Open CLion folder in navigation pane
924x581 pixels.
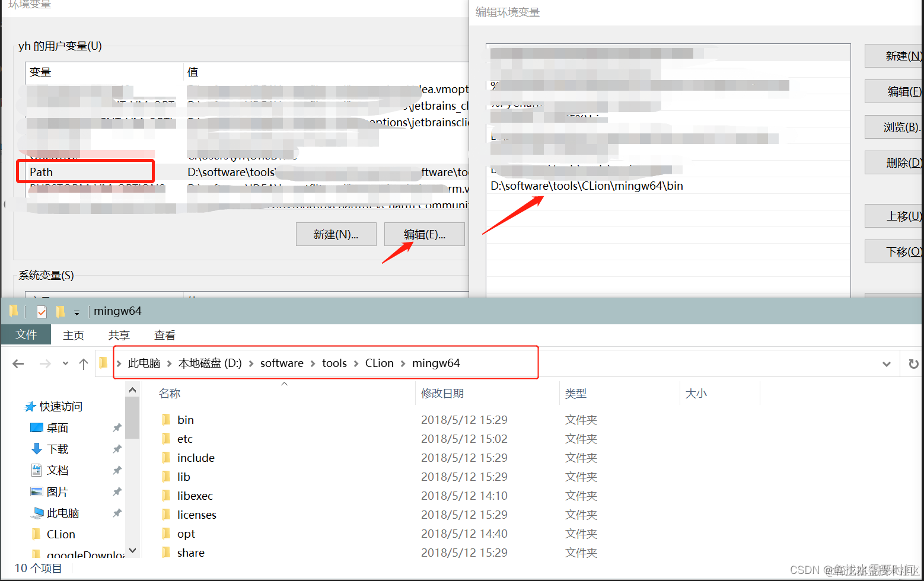click(x=61, y=535)
